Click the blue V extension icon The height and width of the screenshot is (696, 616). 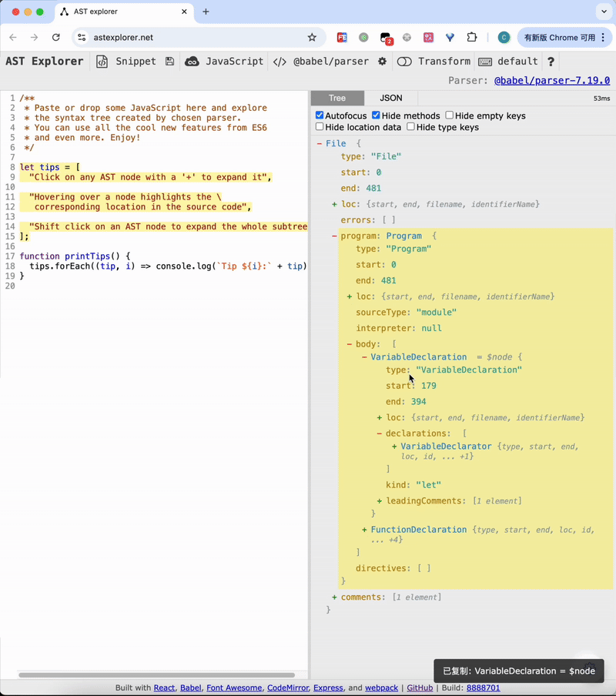tap(450, 37)
